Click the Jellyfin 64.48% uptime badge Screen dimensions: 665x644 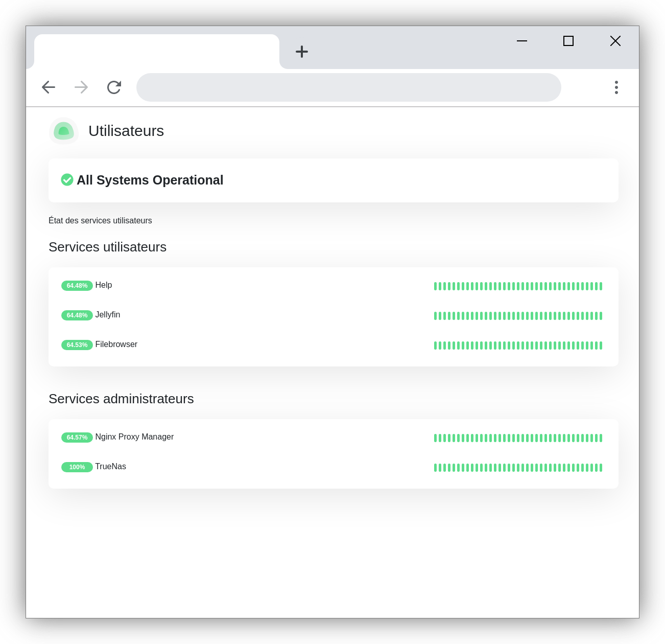[77, 315]
